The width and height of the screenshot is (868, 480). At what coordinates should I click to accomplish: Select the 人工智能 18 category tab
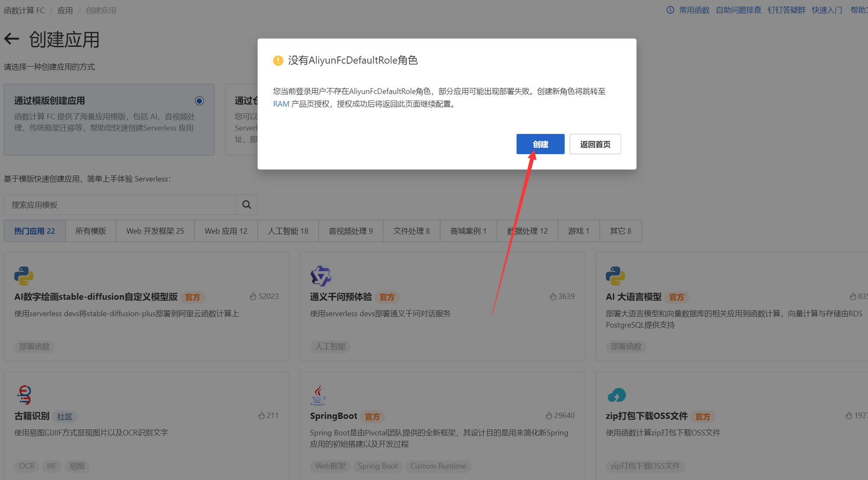tap(288, 231)
